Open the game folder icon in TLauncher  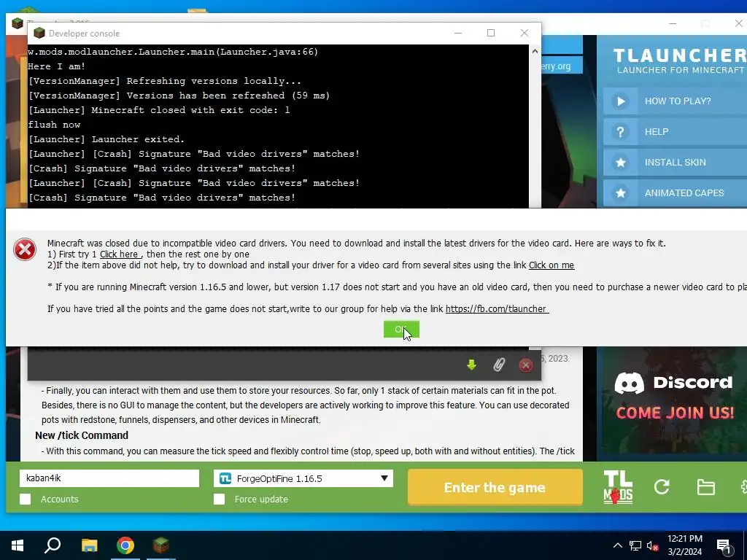(705, 487)
